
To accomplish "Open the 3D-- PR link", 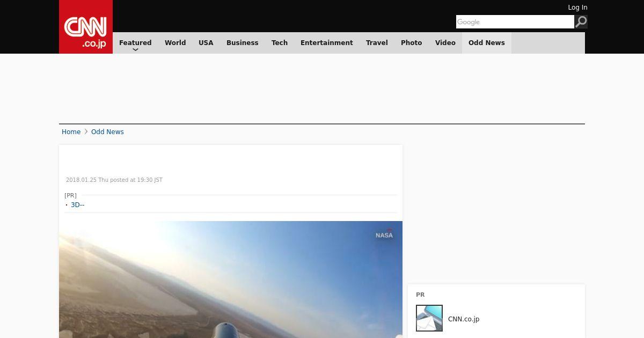I will pos(78,205).
